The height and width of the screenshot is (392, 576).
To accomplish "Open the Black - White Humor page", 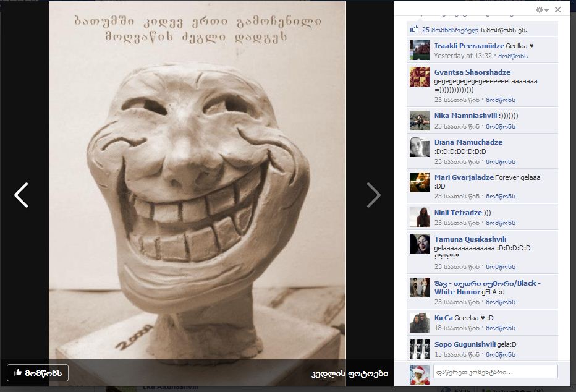I will [x=487, y=288].
